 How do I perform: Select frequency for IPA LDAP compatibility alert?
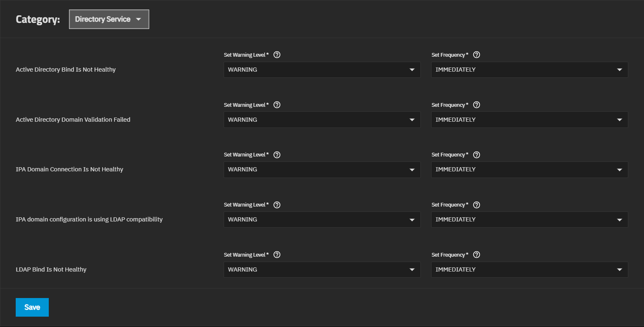(x=530, y=220)
